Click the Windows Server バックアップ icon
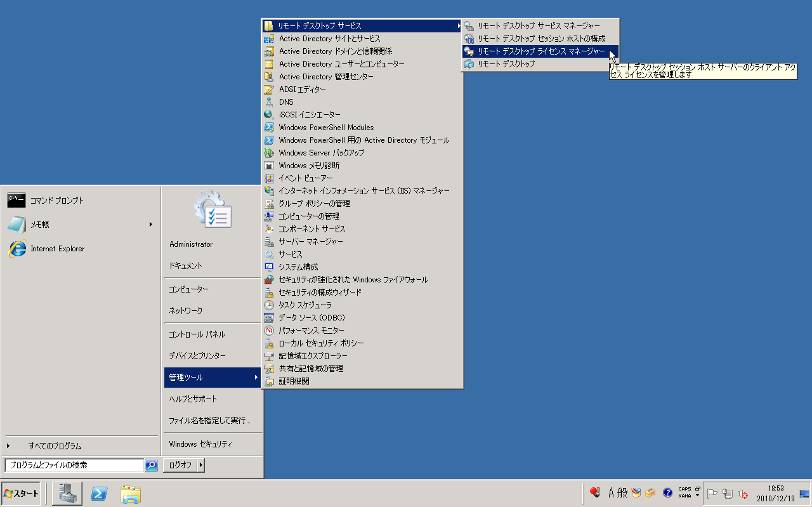812x507 pixels. click(x=269, y=153)
